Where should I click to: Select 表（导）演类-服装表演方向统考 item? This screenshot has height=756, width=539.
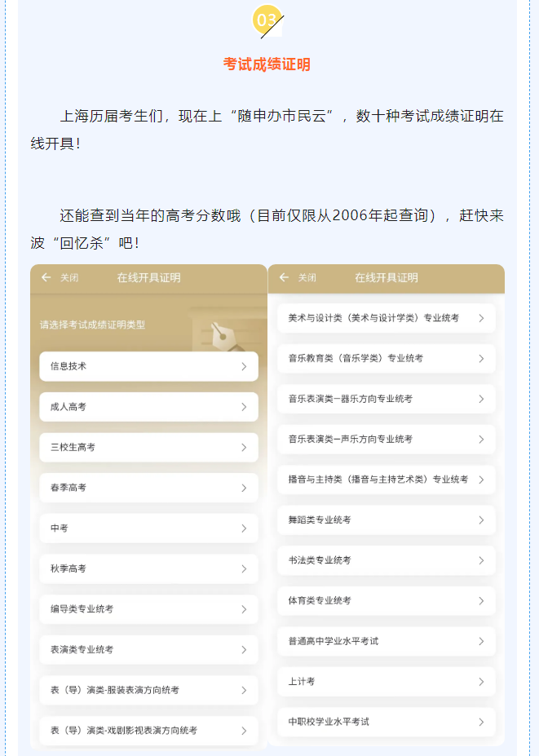coord(148,690)
